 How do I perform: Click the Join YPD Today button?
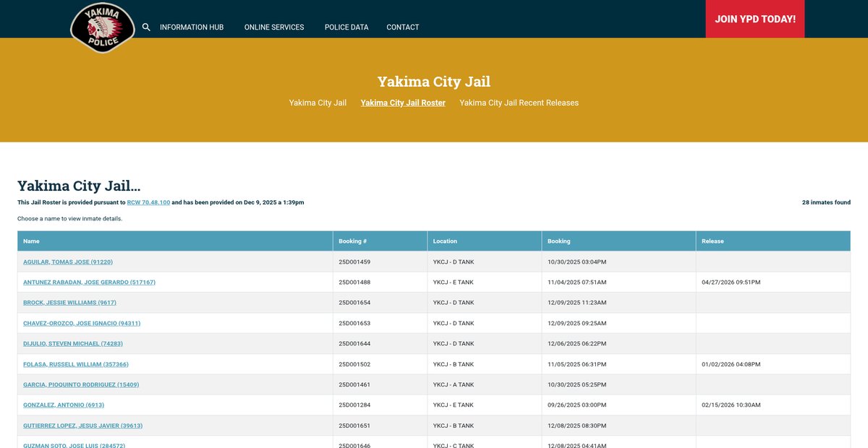755,19
